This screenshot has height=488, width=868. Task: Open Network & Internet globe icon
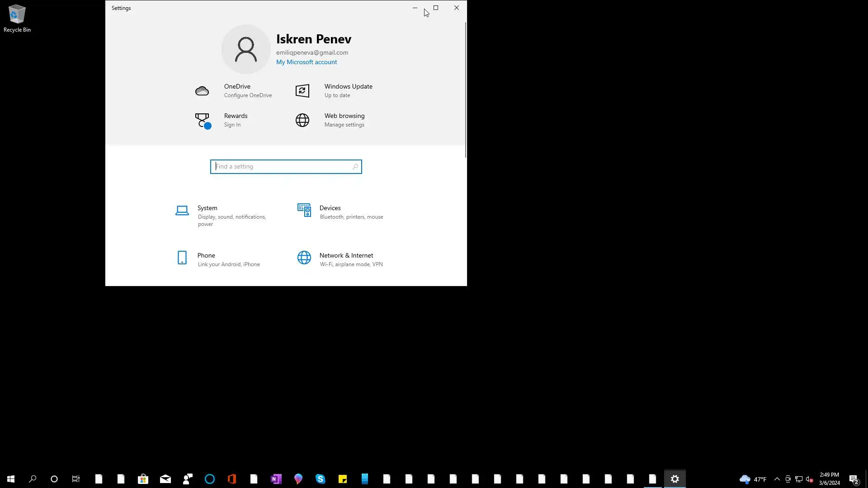[304, 258]
